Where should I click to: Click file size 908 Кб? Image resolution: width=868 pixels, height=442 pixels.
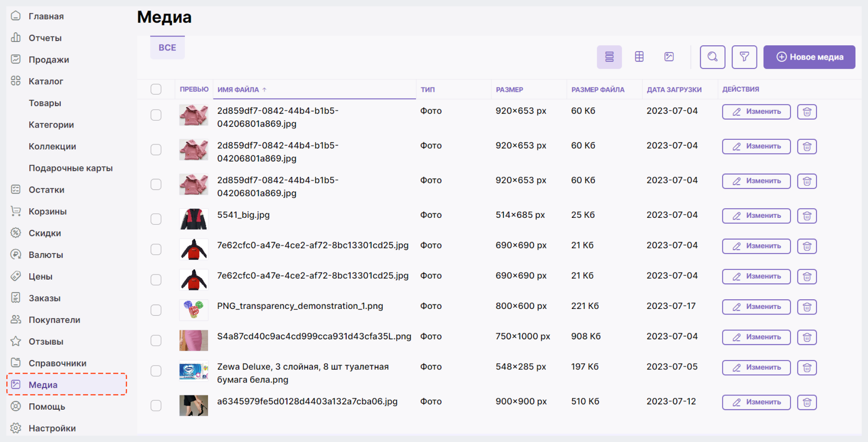pos(586,336)
